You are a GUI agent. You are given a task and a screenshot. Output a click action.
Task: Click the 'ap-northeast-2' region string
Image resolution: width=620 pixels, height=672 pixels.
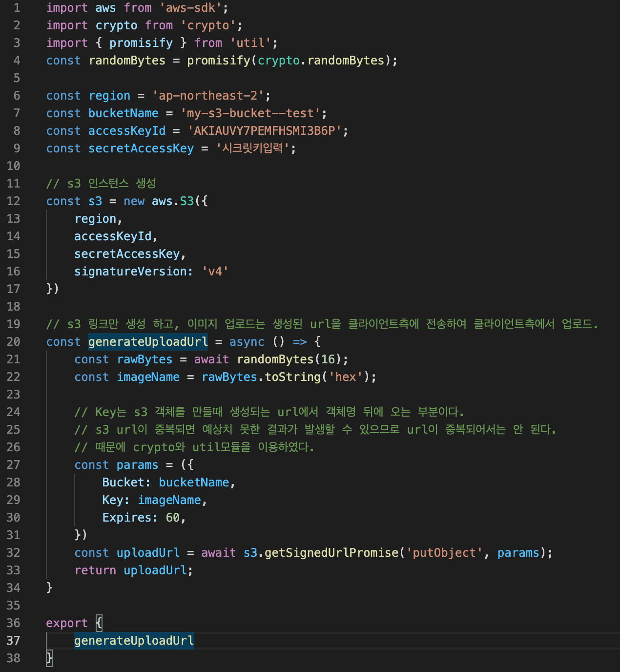[x=208, y=96]
